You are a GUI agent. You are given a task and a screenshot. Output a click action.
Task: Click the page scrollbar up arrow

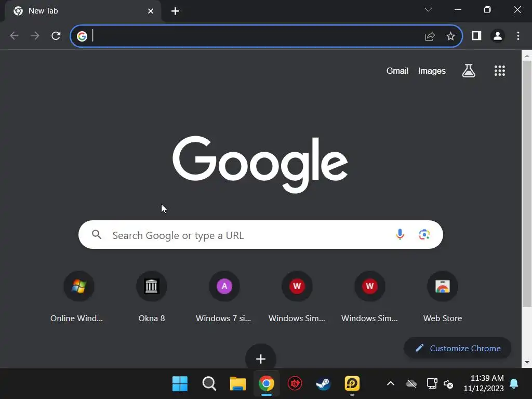point(527,56)
